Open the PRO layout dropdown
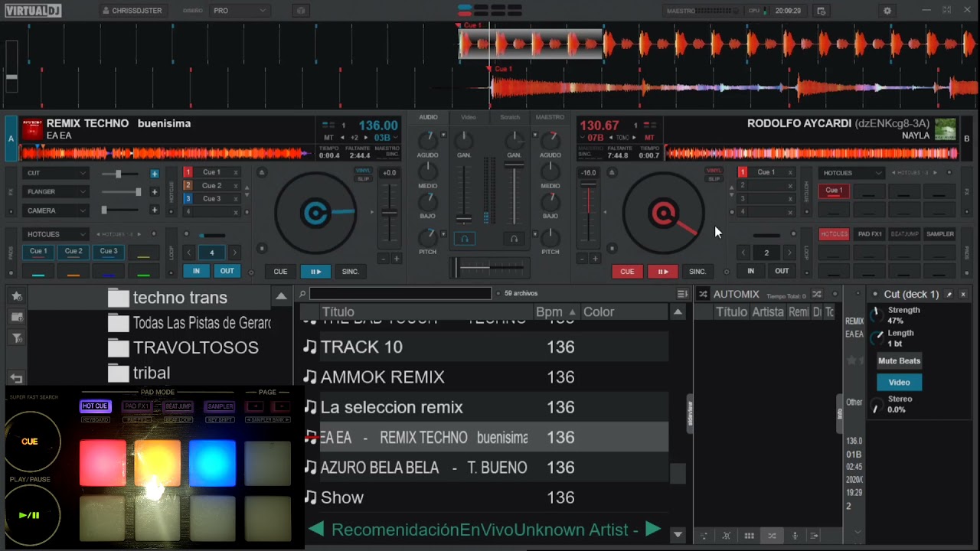 [240, 11]
